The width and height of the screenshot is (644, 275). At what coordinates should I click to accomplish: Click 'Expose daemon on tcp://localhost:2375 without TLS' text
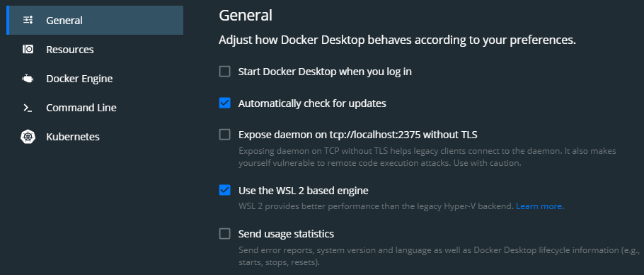click(357, 135)
